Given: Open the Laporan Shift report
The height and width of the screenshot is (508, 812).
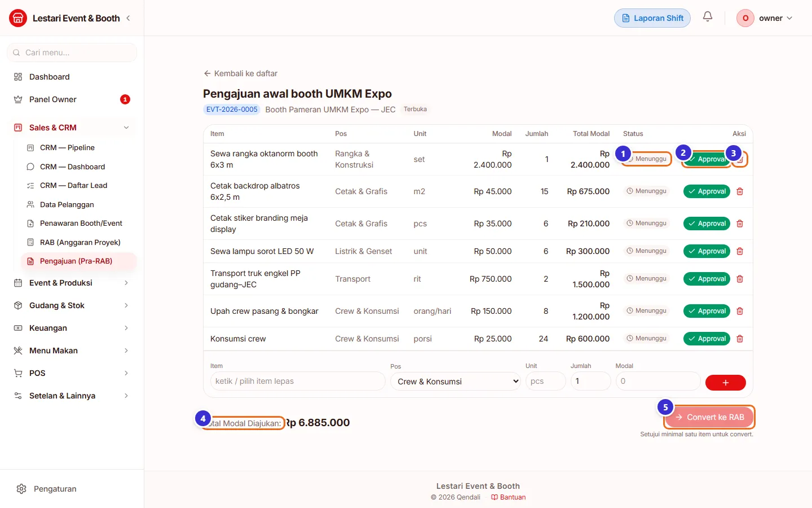Looking at the screenshot, I should pos(652,18).
